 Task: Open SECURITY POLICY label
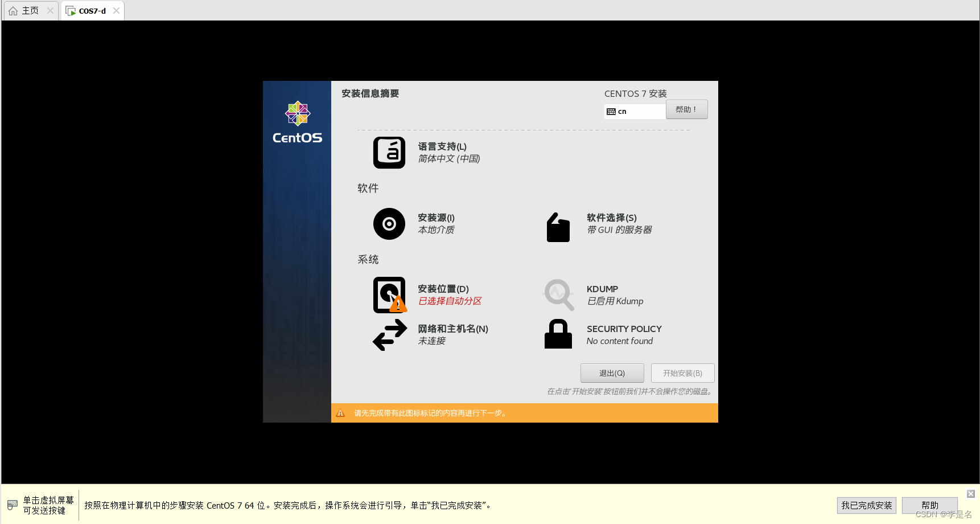pyautogui.click(x=624, y=329)
